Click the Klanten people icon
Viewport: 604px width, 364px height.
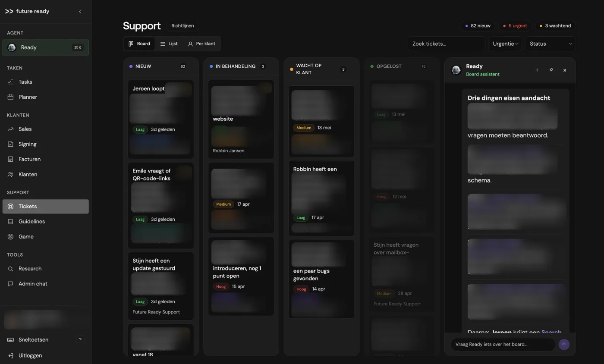11,174
